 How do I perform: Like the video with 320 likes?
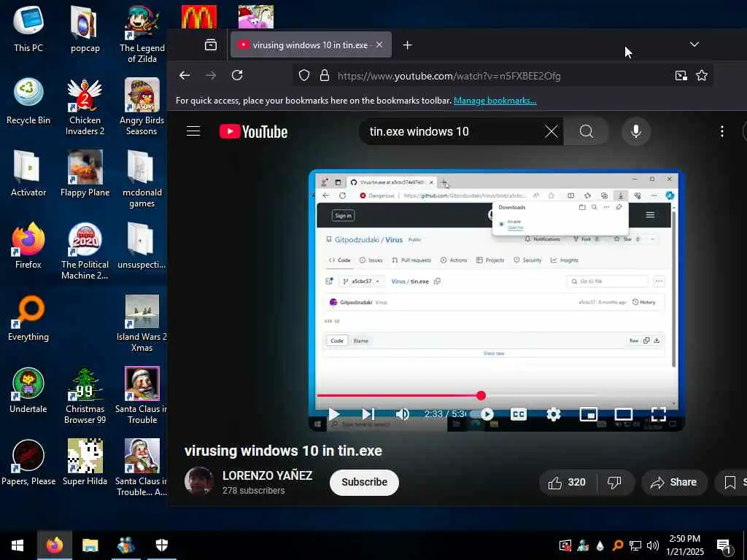pyautogui.click(x=568, y=483)
